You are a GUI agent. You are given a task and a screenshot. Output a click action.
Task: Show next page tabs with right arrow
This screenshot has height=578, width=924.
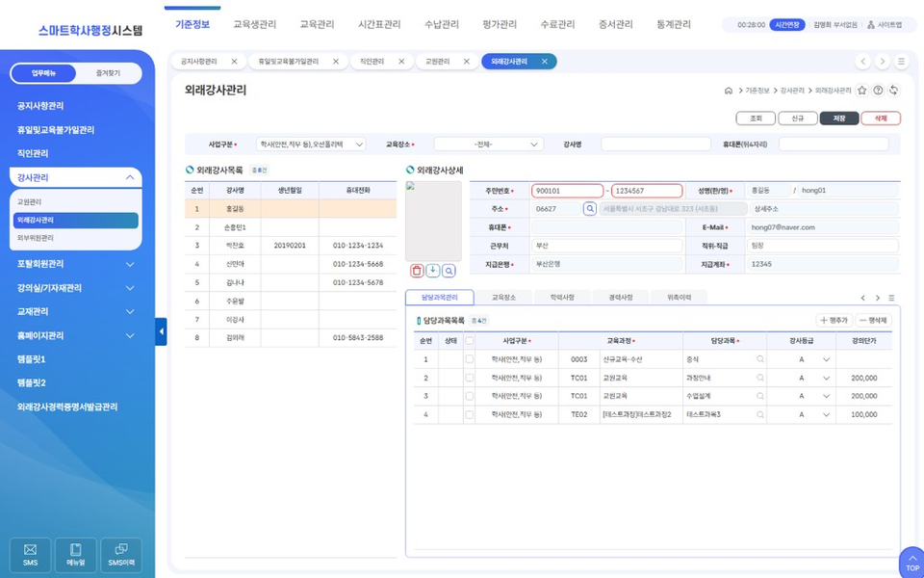[x=882, y=62]
